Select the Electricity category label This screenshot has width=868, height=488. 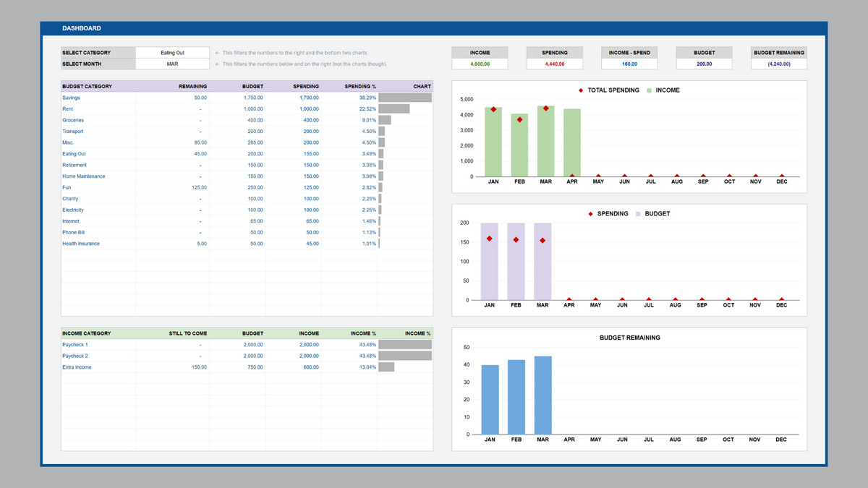click(73, 210)
